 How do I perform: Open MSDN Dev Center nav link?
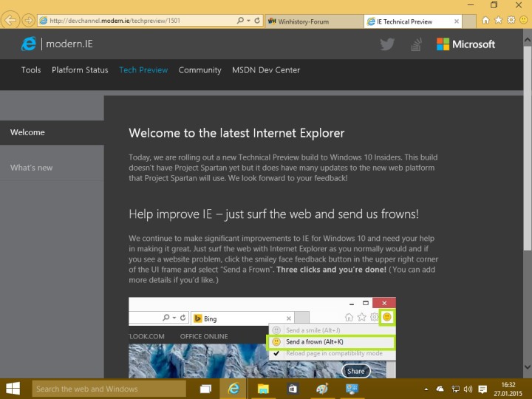coord(266,70)
